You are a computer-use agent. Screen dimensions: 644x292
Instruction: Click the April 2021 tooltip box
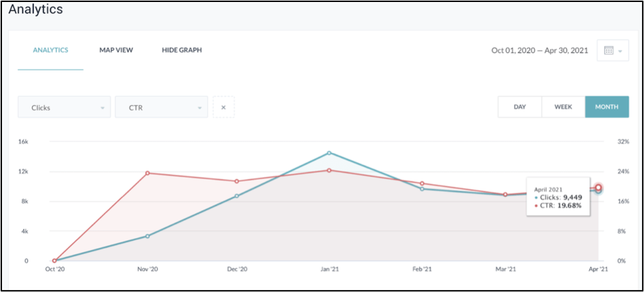point(557,197)
